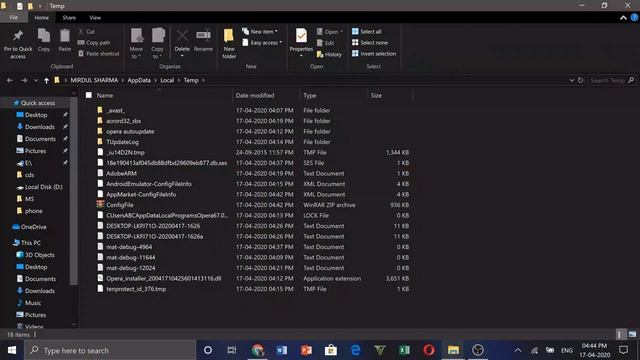This screenshot has width=640, height=360.
Task: Click Local in the address path
Action: pos(167,80)
